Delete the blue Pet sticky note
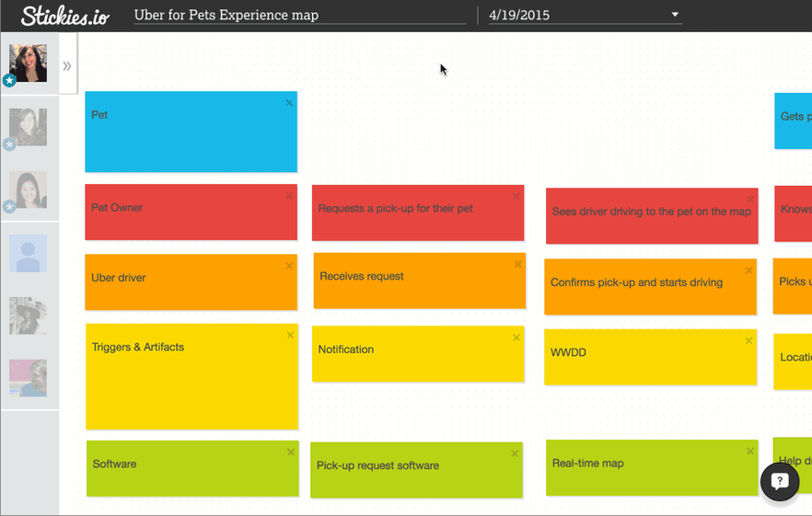Screen dimensions: 812x516 (x=289, y=103)
